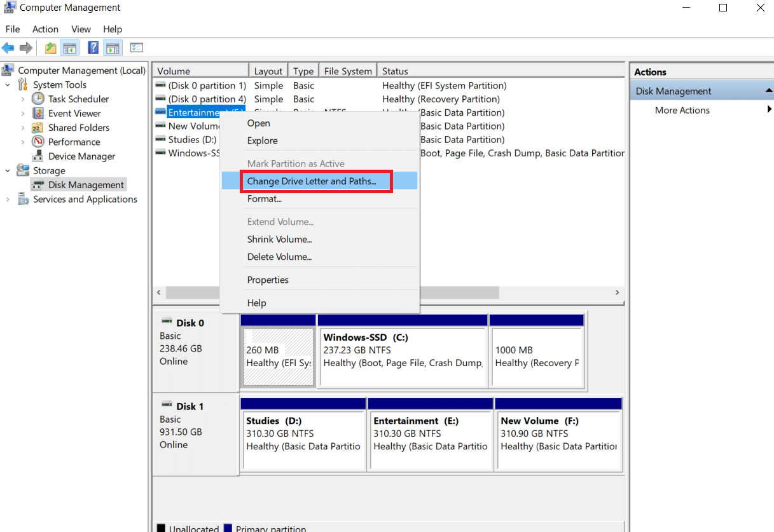This screenshot has width=774, height=532.
Task: Expand the Task Scheduler node
Action: tap(23, 99)
